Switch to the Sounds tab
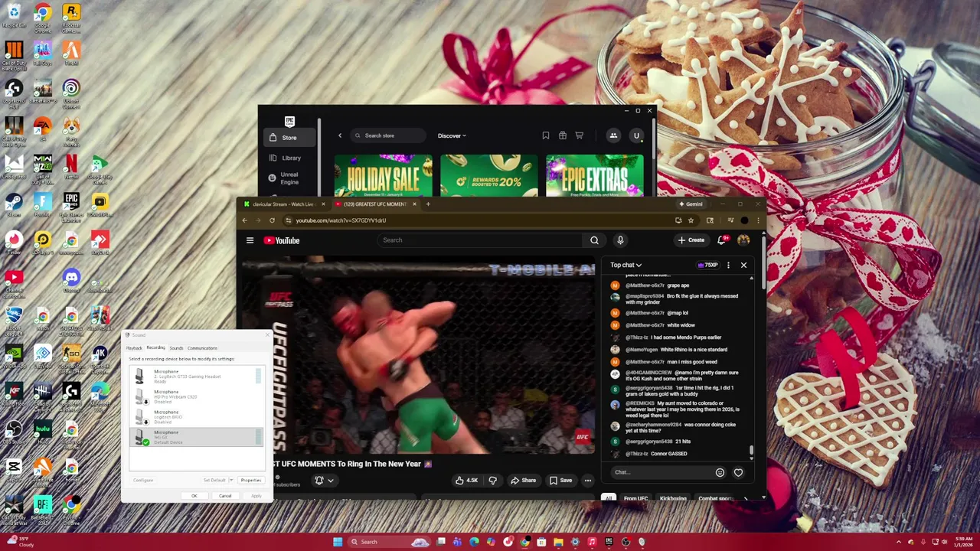This screenshot has width=980, height=551. [176, 348]
